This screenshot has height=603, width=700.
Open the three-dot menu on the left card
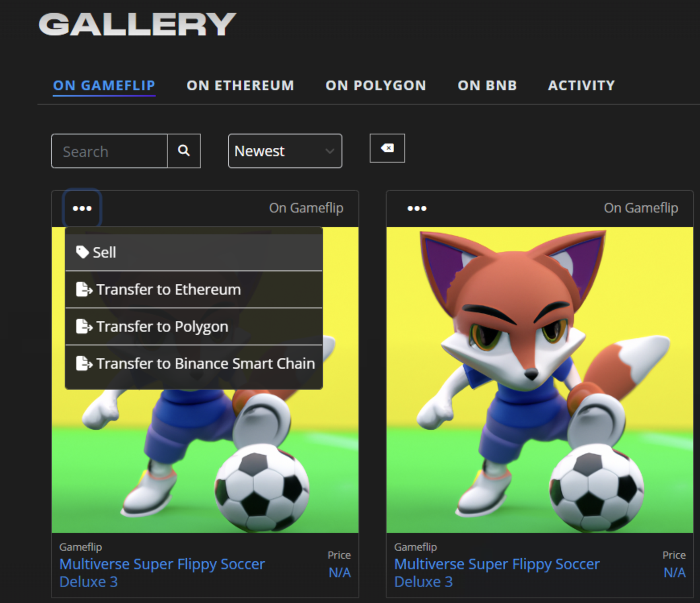(x=82, y=208)
